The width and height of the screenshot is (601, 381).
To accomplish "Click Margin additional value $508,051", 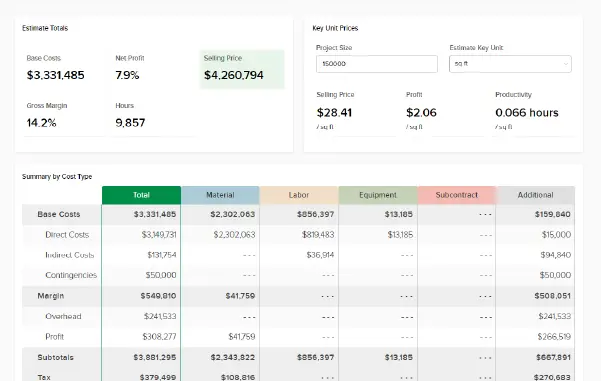I will click(x=553, y=296).
